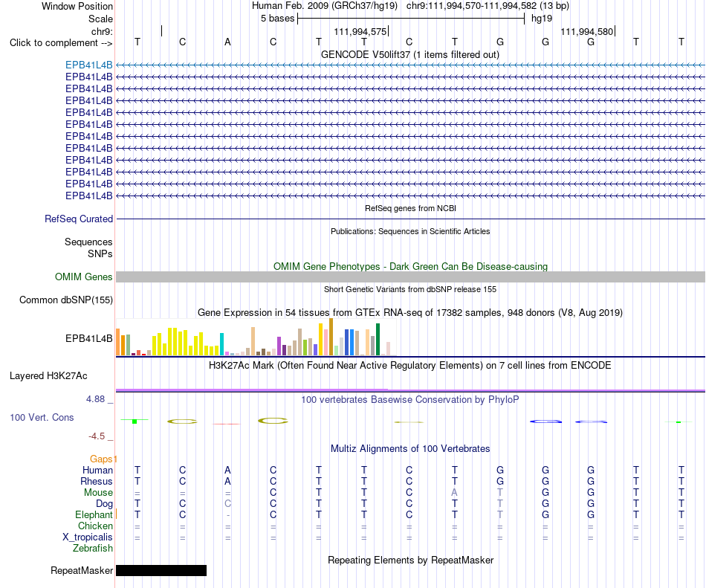Click the GTEx Gene Expression title
This screenshot has height=588, width=706.
[410, 312]
